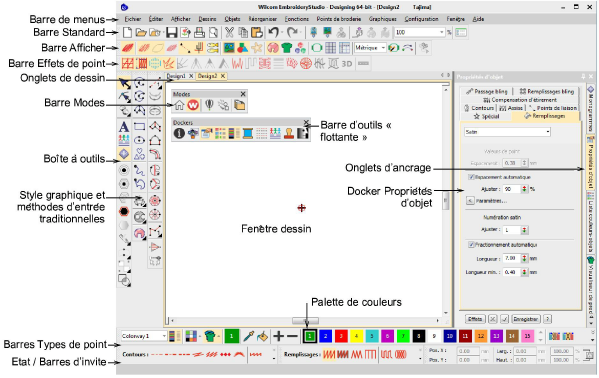Click the thread spool icon in Dockers toolbar

(x=248, y=133)
